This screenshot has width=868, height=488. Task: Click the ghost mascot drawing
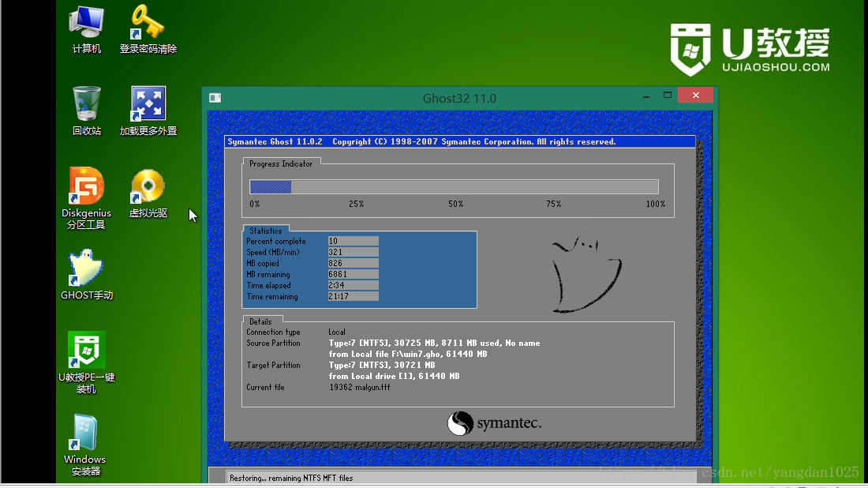click(x=586, y=274)
